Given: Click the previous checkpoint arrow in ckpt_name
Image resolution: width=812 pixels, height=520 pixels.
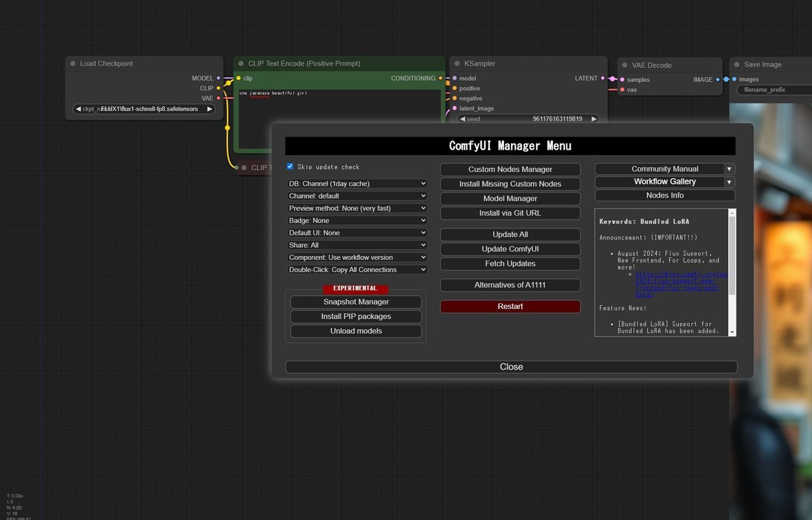Looking at the screenshot, I should tap(78, 109).
